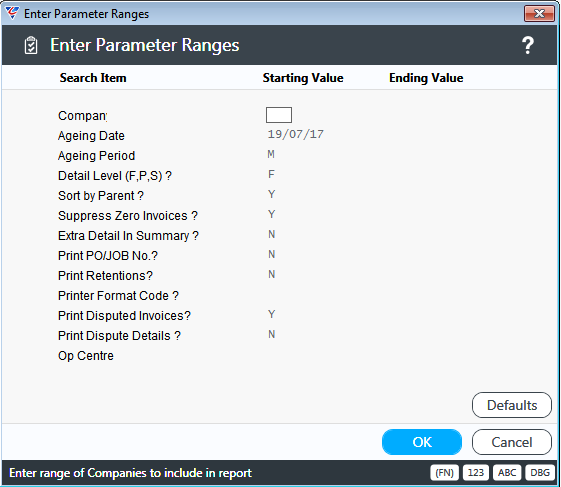This screenshot has width=561, height=487.
Task: Click the Defaults button
Action: [512, 405]
